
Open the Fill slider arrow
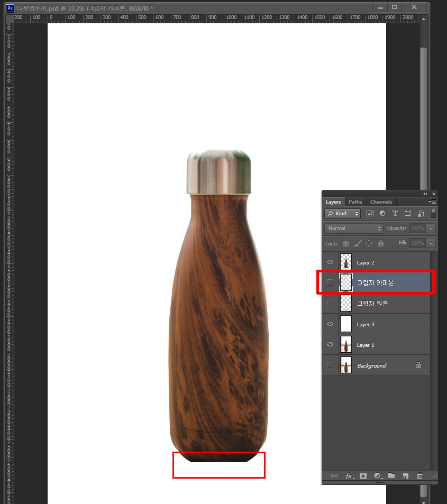[x=431, y=243]
